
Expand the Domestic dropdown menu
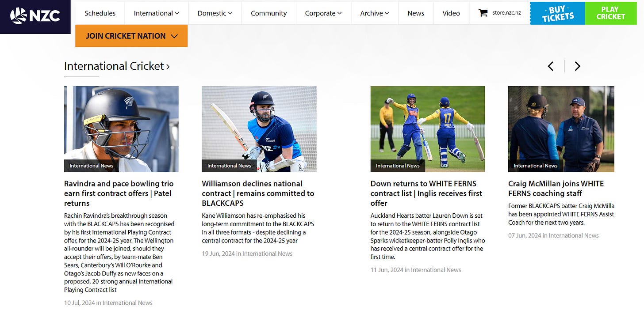(x=215, y=13)
